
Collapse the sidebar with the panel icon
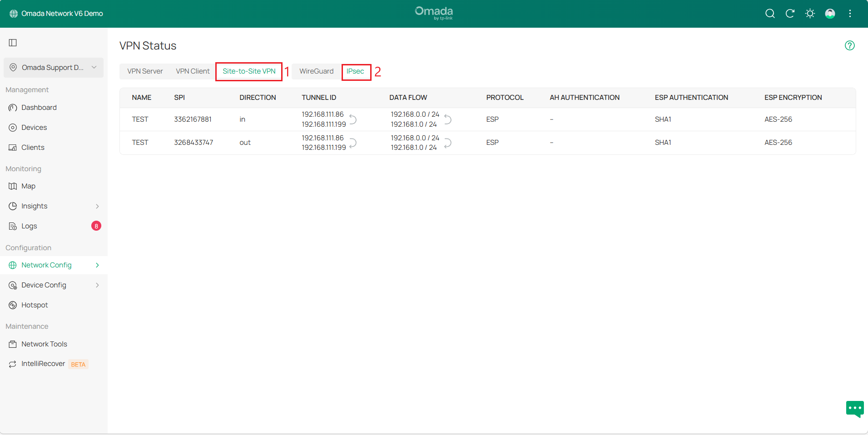12,42
